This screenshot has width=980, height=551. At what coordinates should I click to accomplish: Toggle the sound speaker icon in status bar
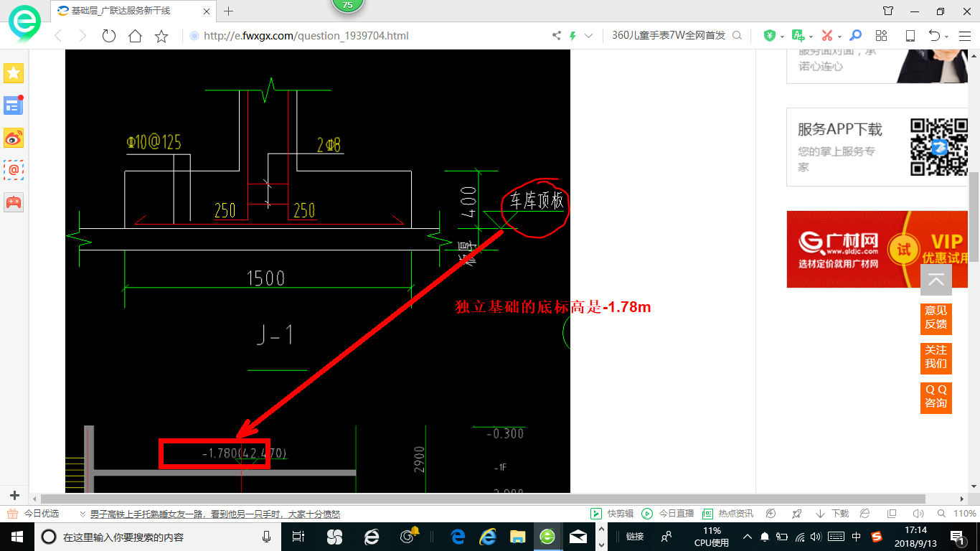[918, 514]
